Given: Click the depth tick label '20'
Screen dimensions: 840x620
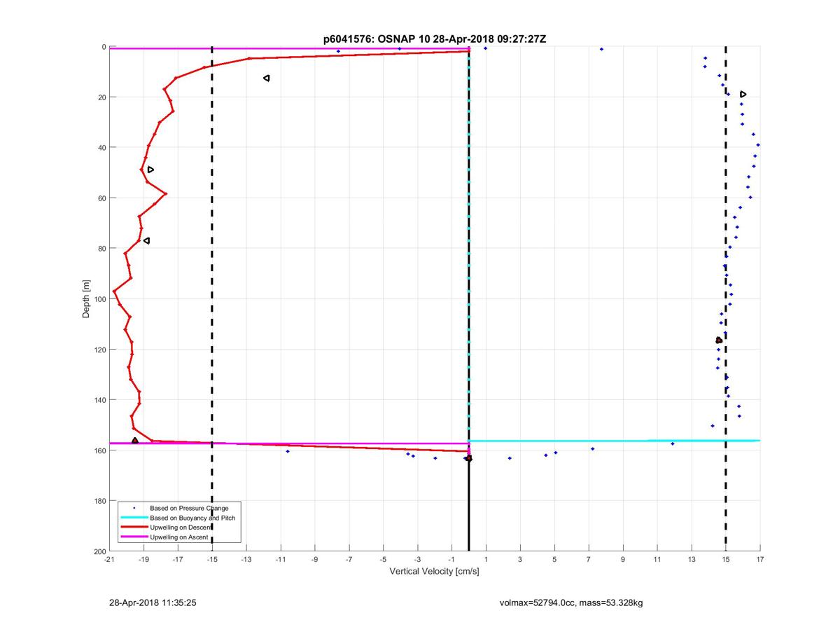Looking at the screenshot, I should pos(101,97).
